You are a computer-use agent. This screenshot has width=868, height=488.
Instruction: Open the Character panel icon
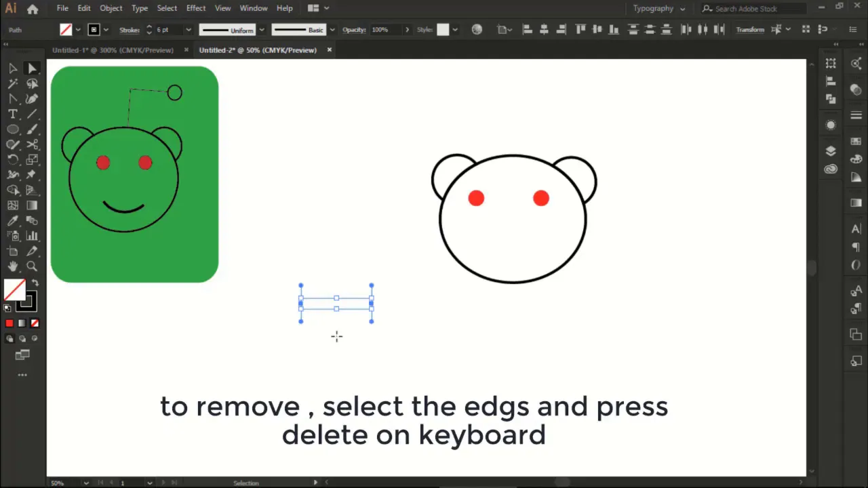[x=856, y=229]
